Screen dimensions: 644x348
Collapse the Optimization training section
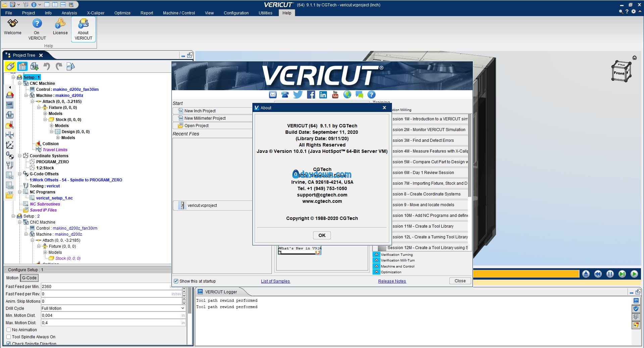click(377, 272)
